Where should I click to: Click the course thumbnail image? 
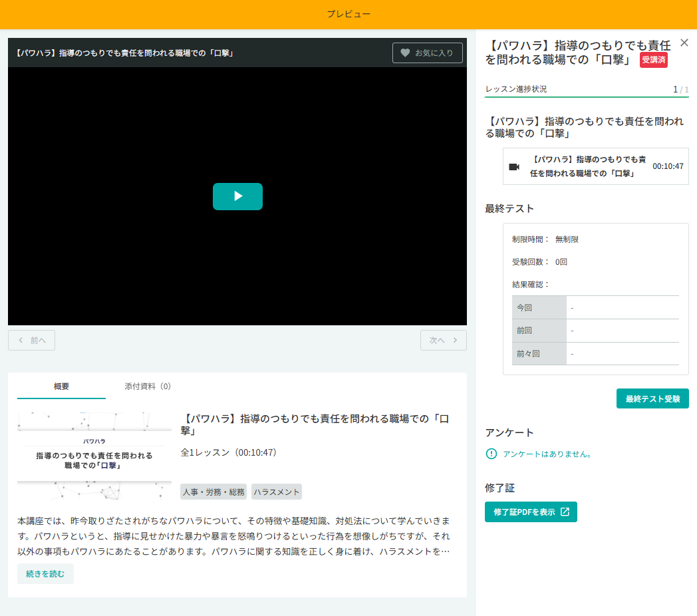point(94,456)
